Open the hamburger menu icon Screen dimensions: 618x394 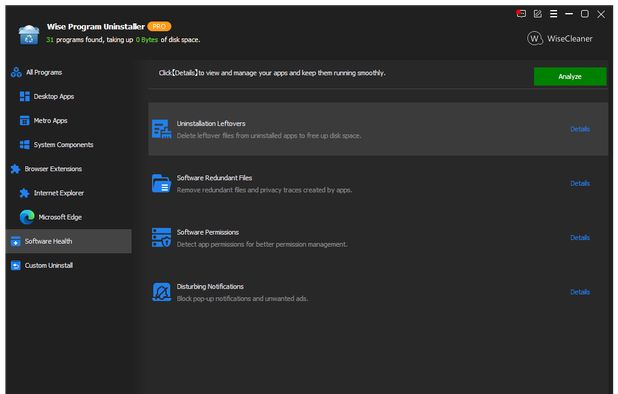(x=553, y=14)
